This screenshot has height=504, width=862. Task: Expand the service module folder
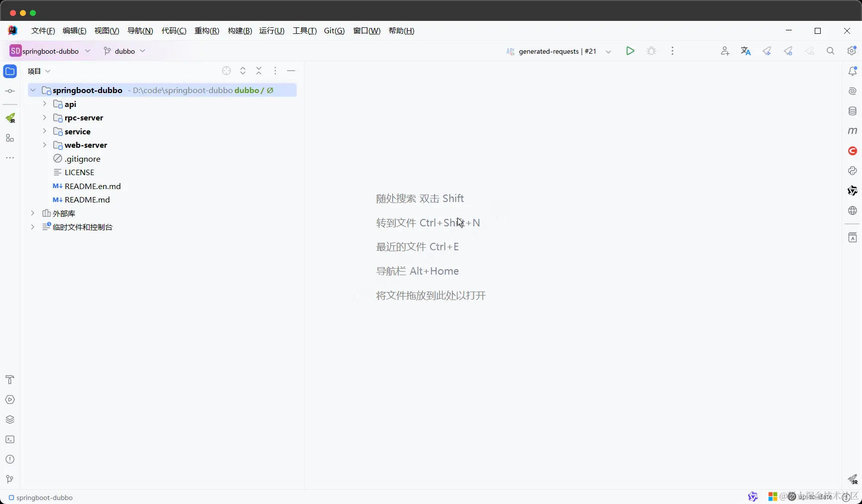click(45, 131)
